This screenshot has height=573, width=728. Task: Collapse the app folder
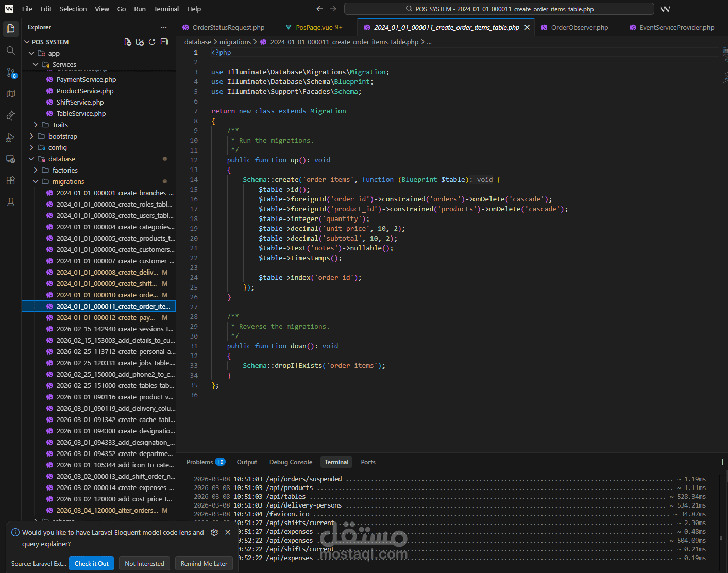pos(31,53)
